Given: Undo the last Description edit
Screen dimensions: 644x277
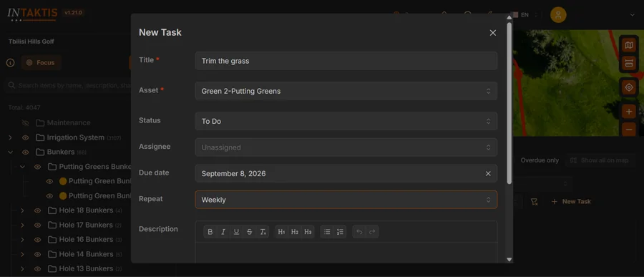Looking at the screenshot, I should [359, 232].
